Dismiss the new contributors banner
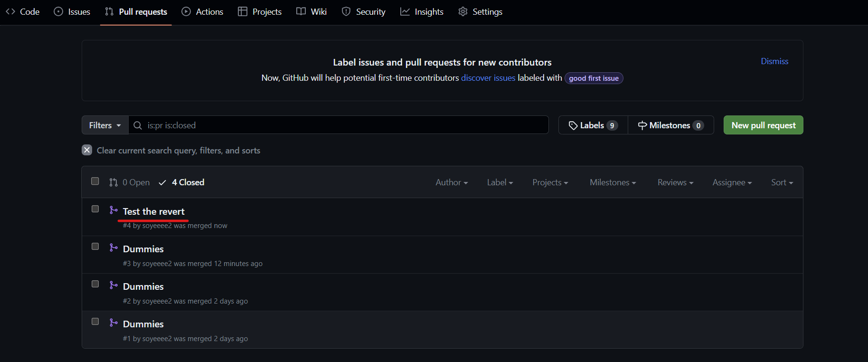 774,61
